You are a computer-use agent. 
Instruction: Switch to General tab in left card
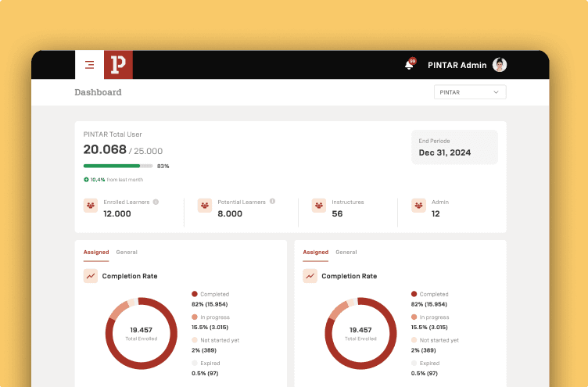[x=127, y=253]
